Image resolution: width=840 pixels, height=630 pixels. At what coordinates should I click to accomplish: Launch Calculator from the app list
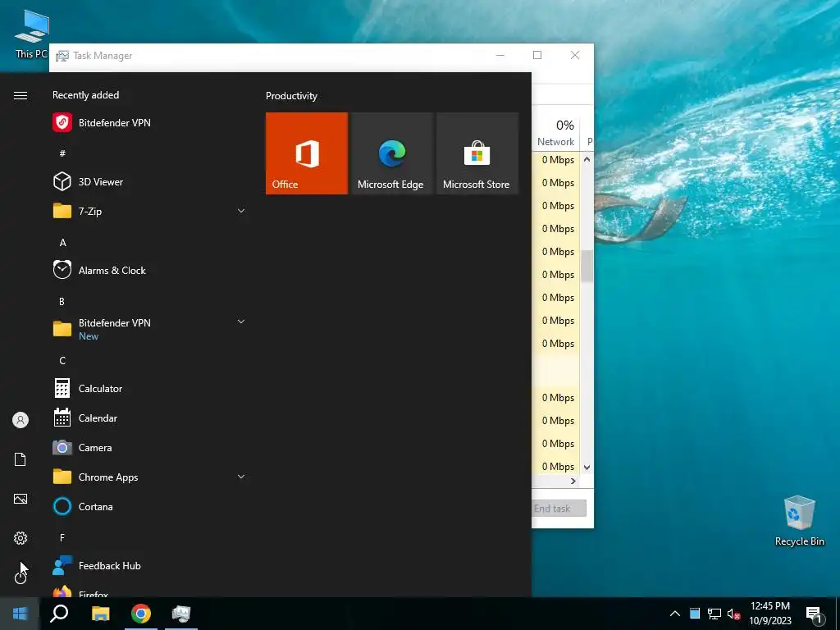click(150, 388)
